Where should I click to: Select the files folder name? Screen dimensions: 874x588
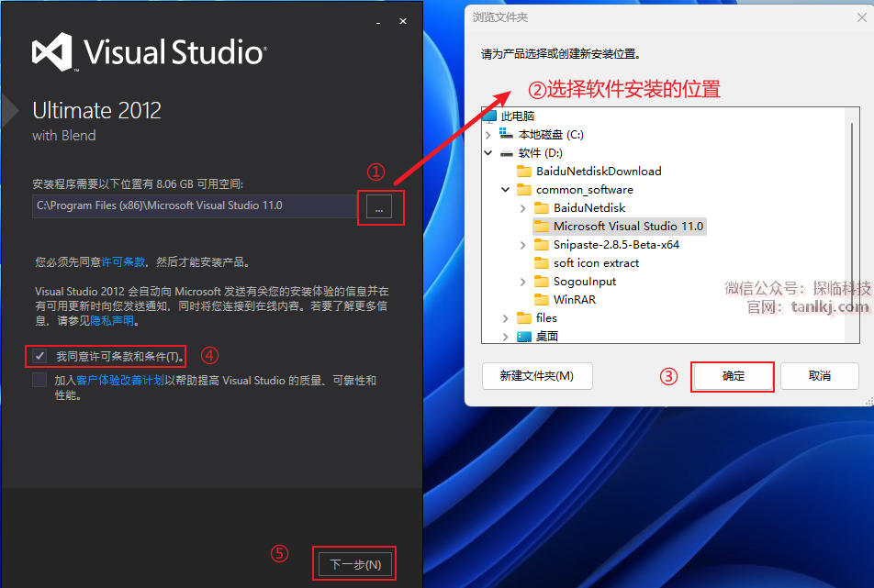[x=546, y=318]
